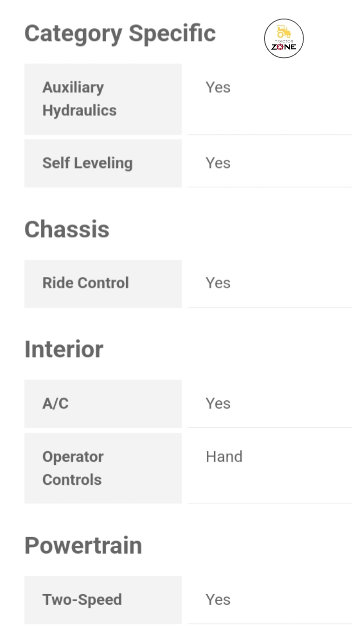The width and height of the screenshot is (352, 644).
Task: Click the TRACTOR text in the logo
Action: click(x=284, y=42)
